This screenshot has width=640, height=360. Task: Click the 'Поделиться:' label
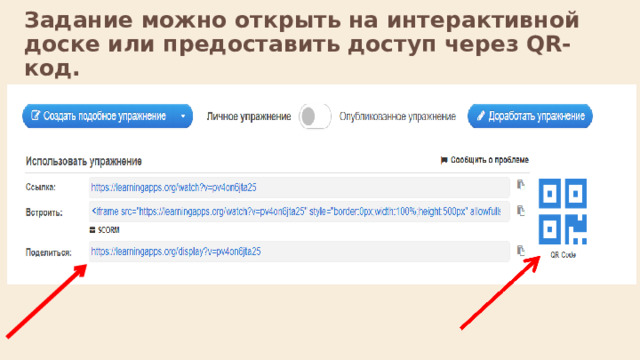coord(49,253)
